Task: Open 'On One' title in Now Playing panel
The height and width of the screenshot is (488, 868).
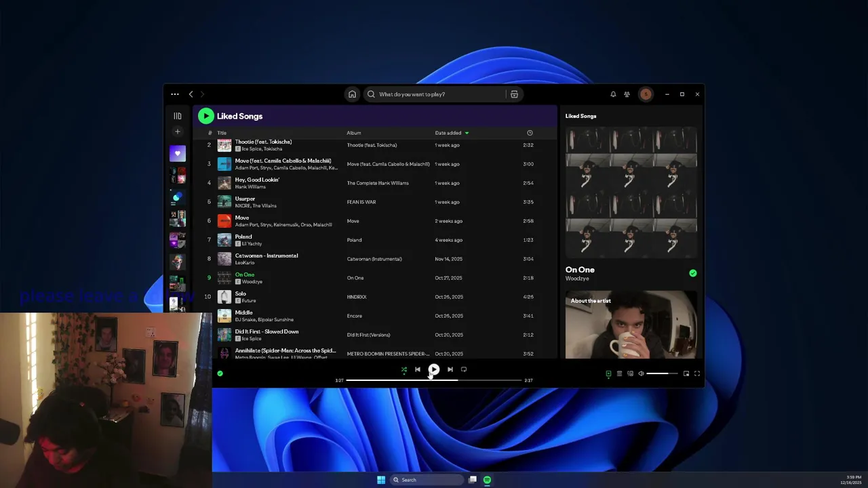Action: coord(580,270)
